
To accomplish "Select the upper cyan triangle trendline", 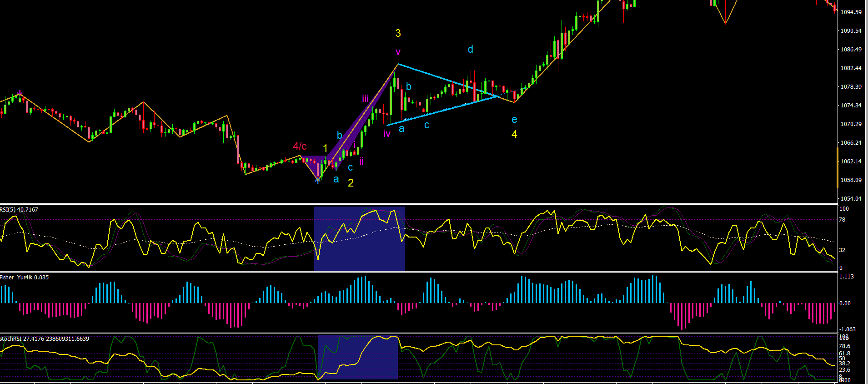I will click(448, 81).
